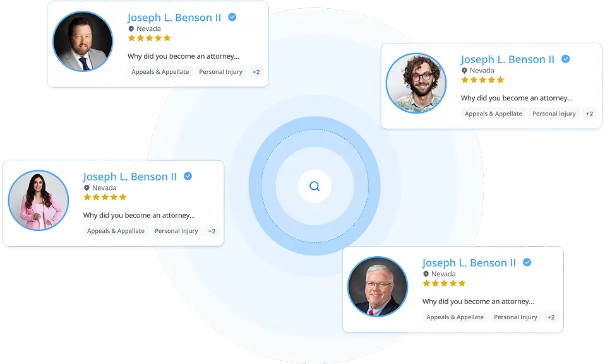Click verified badge on the curly-haired man's card

(566, 59)
